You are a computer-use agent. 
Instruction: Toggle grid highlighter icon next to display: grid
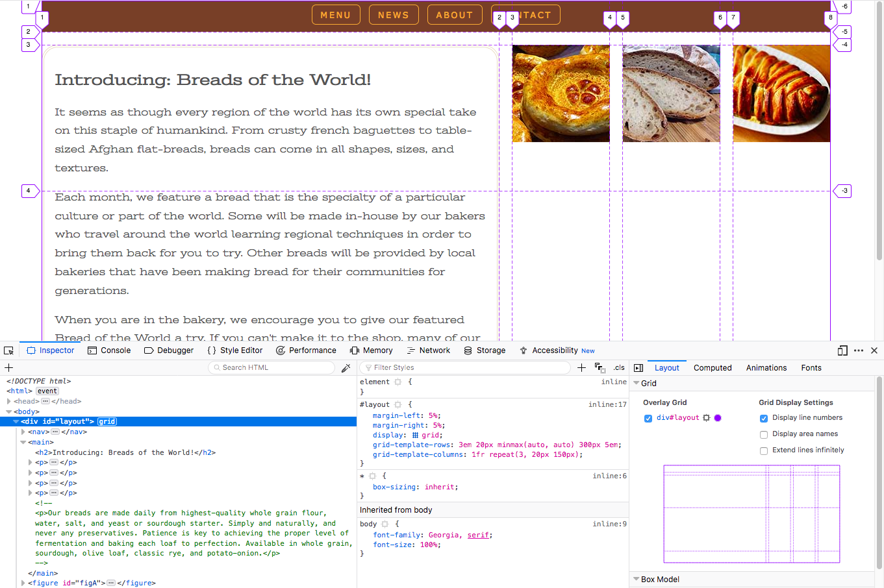416,435
